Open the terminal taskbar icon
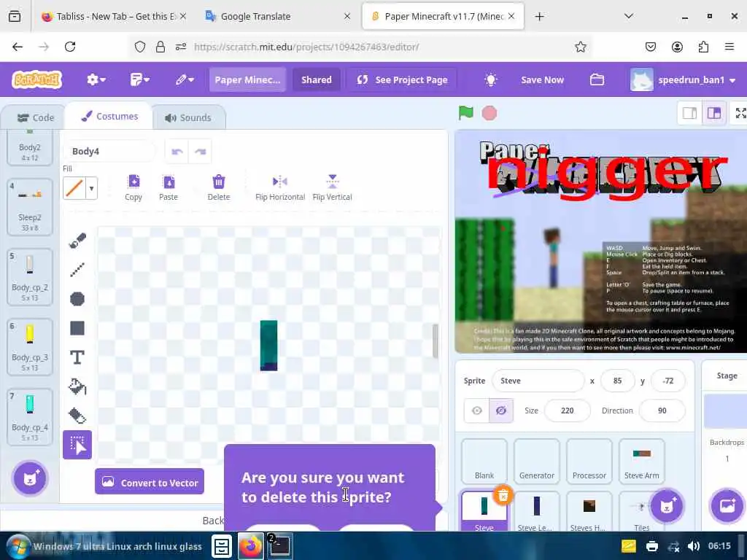This screenshot has height=560, width=747. tap(279, 546)
